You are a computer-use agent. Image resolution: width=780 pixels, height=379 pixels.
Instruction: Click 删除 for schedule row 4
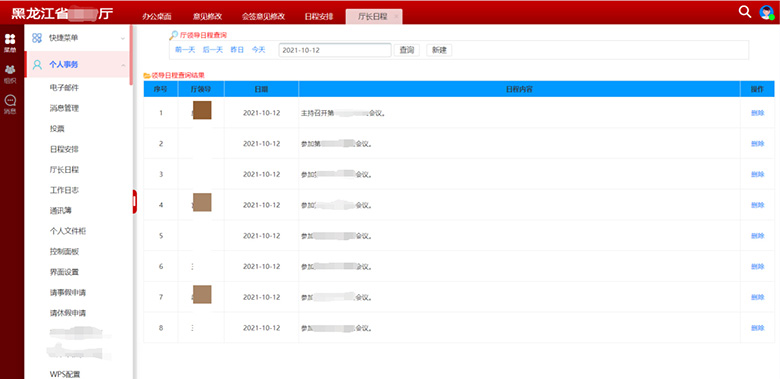758,205
